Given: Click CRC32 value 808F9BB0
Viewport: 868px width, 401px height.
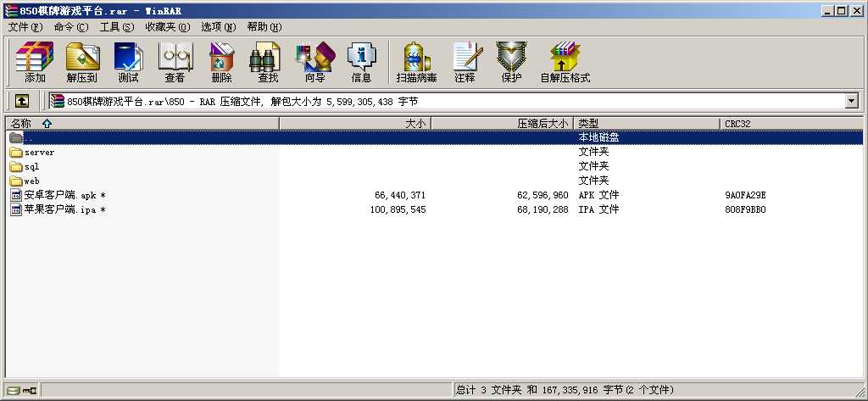Looking at the screenshot, I should pos(745,210).
